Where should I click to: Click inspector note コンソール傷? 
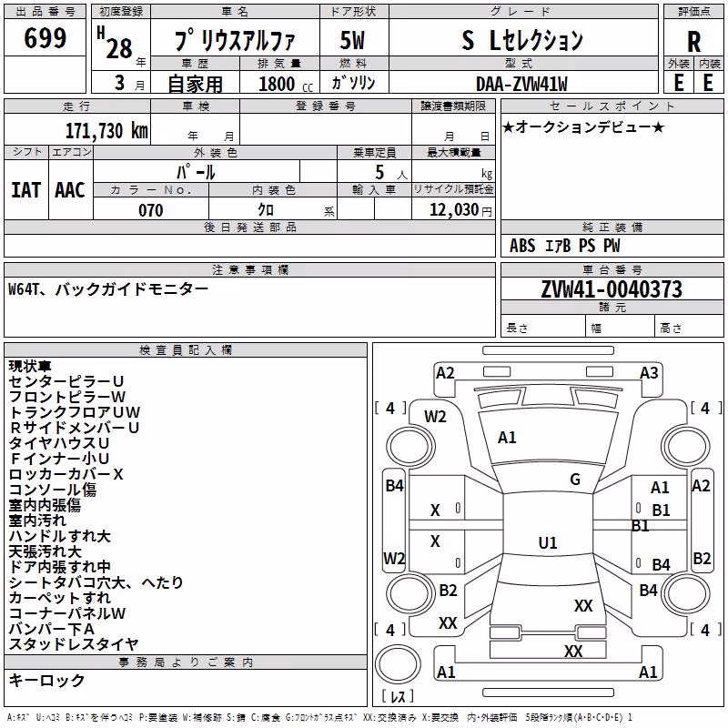52,490
